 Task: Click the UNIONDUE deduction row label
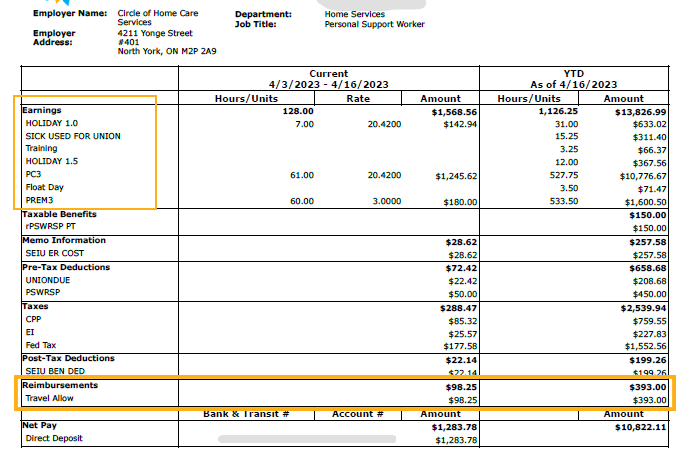pos(49,280)
